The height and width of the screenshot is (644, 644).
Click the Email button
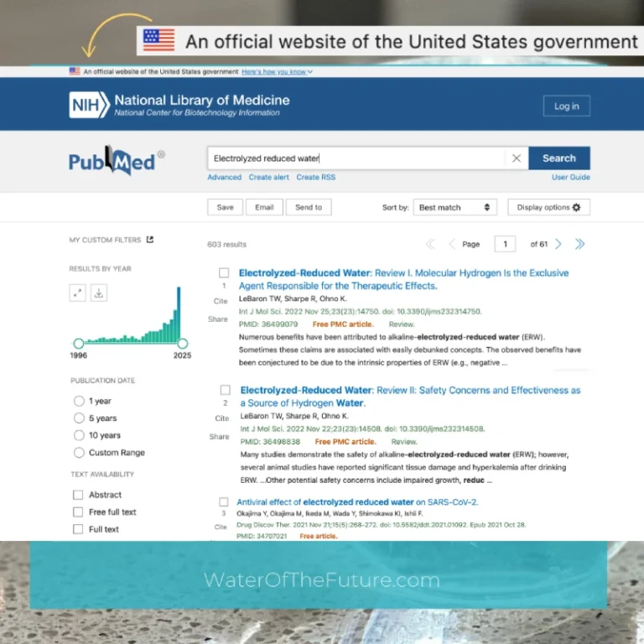[x=264, y=207]
